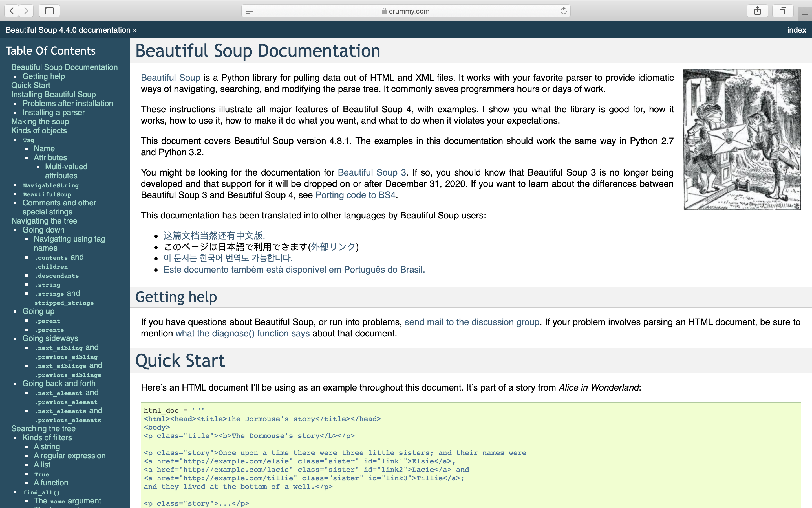Open the Name entry under Tag

click(44, 148)
